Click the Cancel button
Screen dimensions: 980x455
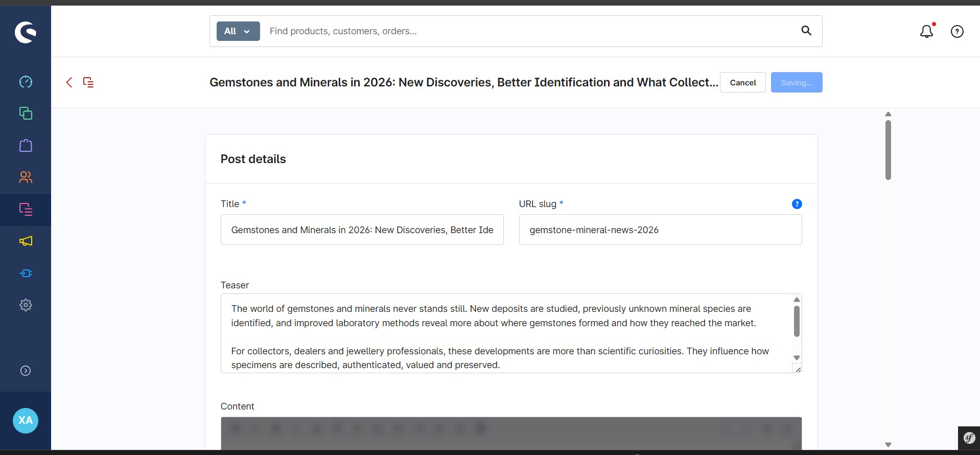coord(743,82)
